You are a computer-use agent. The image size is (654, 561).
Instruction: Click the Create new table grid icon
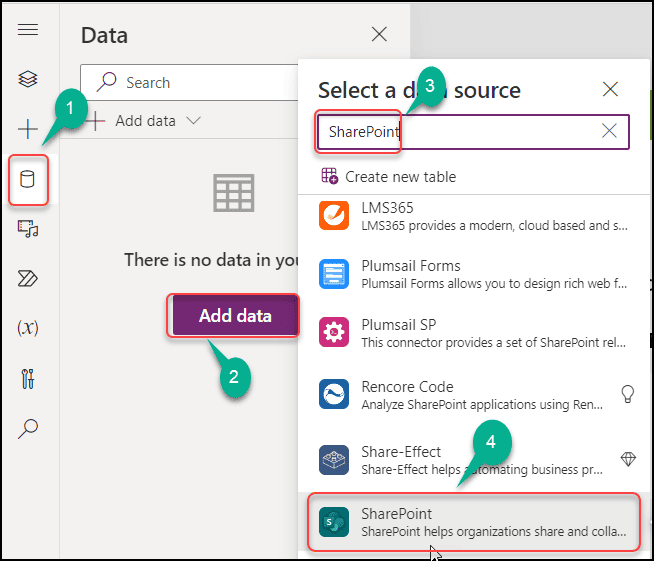tap(330, 176)
